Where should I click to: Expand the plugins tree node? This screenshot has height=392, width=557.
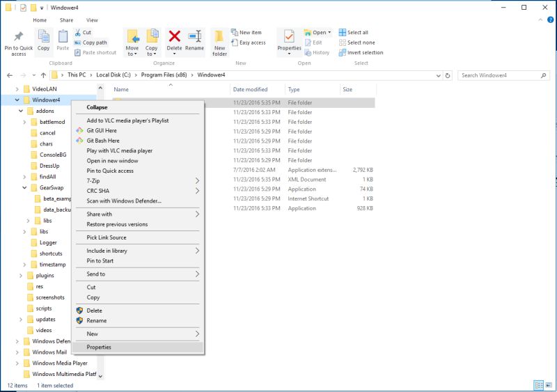pos(21,276)
